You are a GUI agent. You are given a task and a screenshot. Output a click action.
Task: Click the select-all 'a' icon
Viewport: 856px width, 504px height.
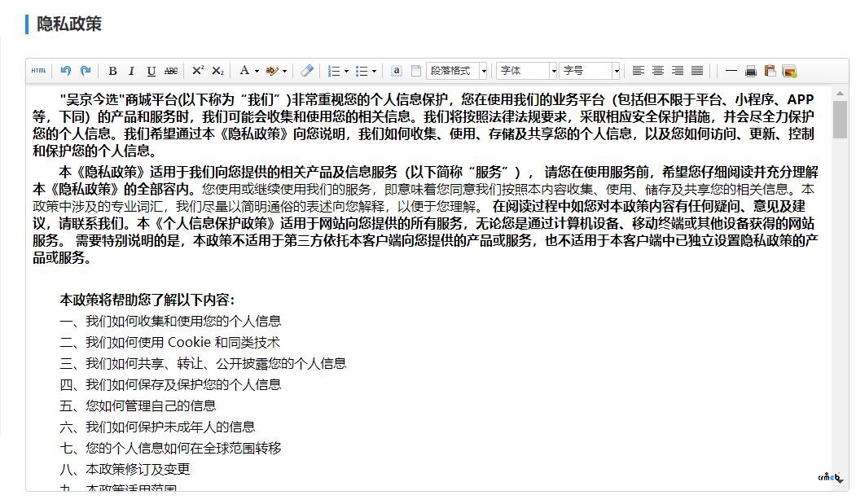pos(397,71)
